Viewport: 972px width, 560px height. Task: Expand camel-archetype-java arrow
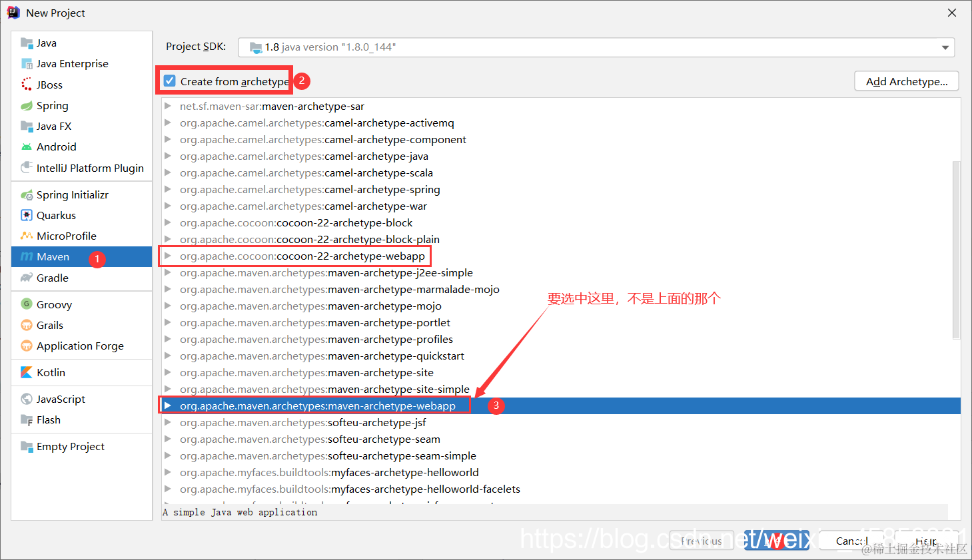168,156
